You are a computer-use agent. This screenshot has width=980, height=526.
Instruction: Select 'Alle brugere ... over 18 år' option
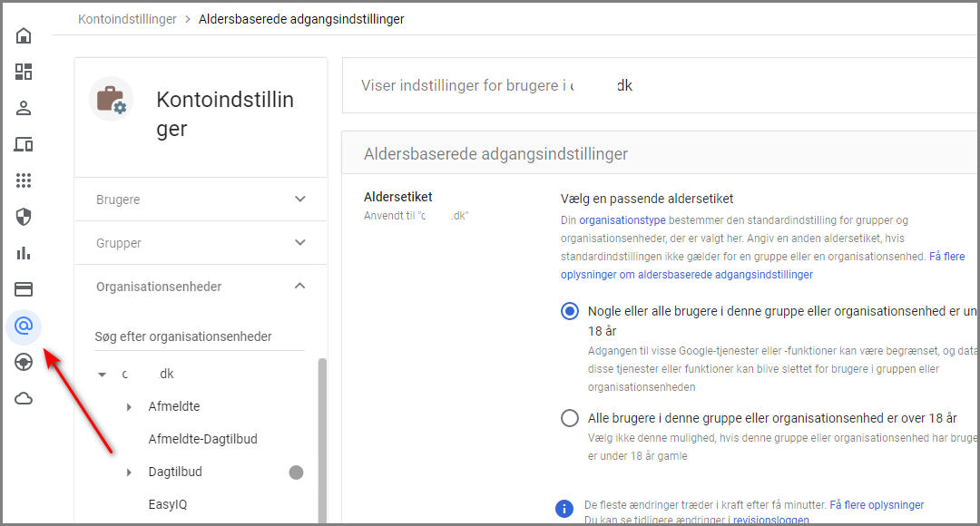point(569,418)
